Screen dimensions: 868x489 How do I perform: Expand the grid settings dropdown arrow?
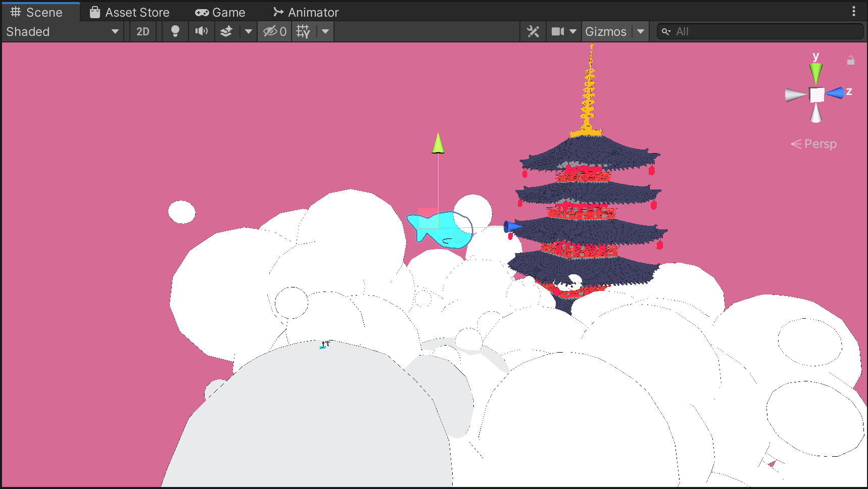[x=325, y=31]
